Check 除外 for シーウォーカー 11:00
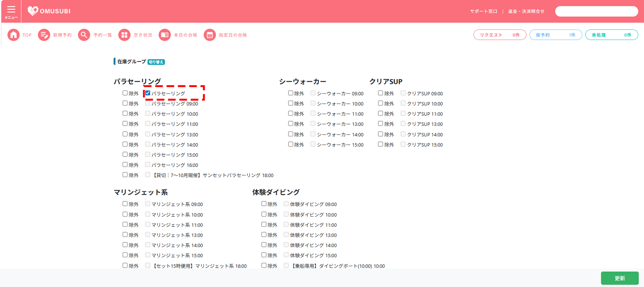 click(x=290, y=113)
